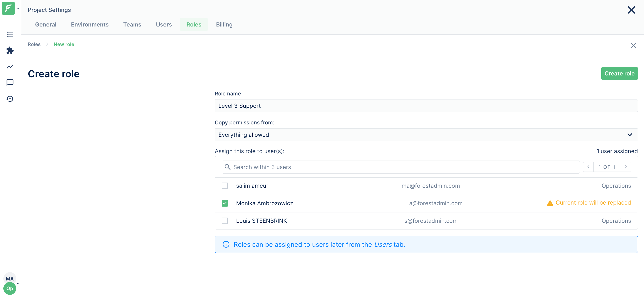Enable checkbox for Louis STEENBRINK
This screenshot has height=300, width=644.
tap(225, 220)
